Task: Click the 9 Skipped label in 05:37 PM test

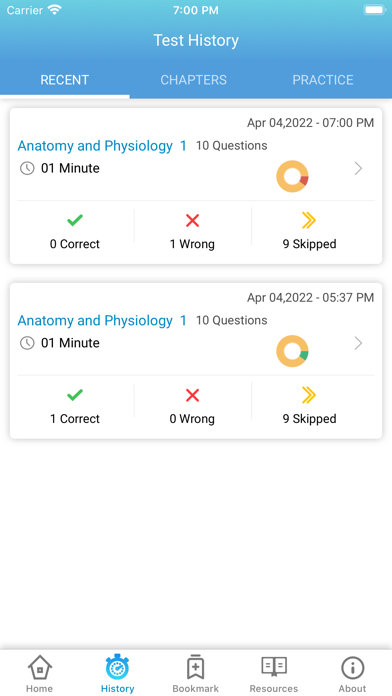Action: 309,419
